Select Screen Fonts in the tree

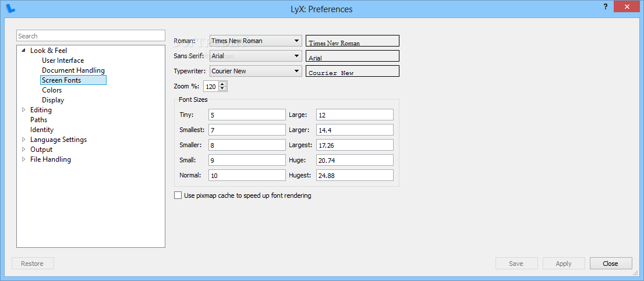click(x=73, y=80)
